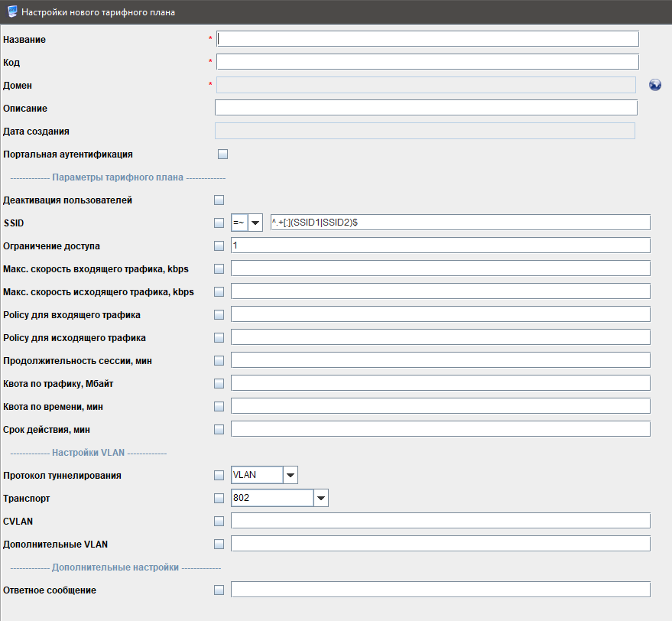Check the Ответное сообщение checkbox
Viewport: 672px width, 621px height.
point(219,590)
